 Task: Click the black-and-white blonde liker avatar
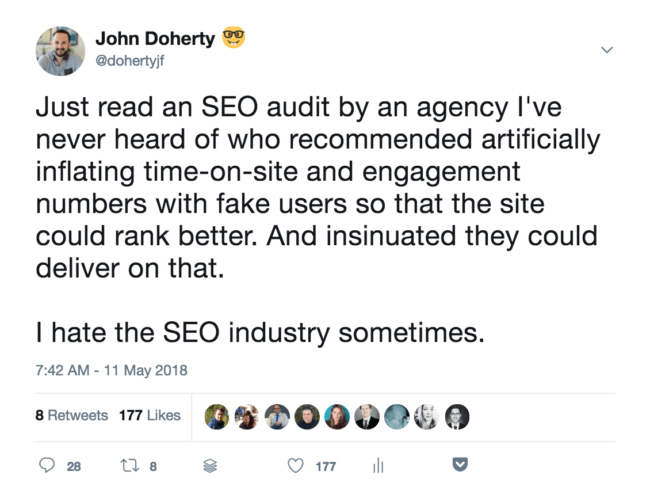pyautogui.click(x=427, y=417)
